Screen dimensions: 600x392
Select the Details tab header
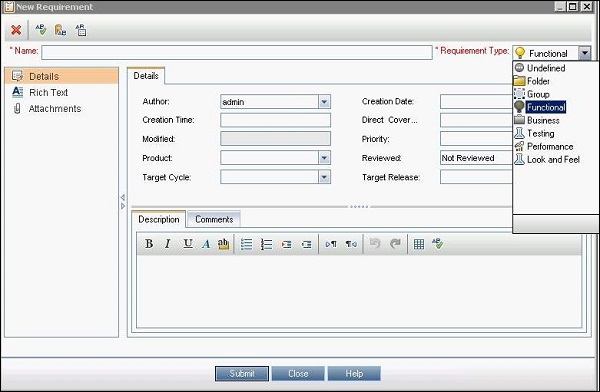pyautogui.click(x=146, y=76)
